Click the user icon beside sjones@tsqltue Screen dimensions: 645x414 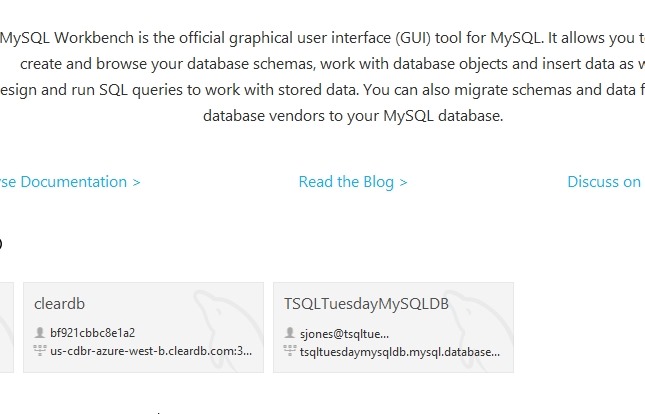coord(290,332)
